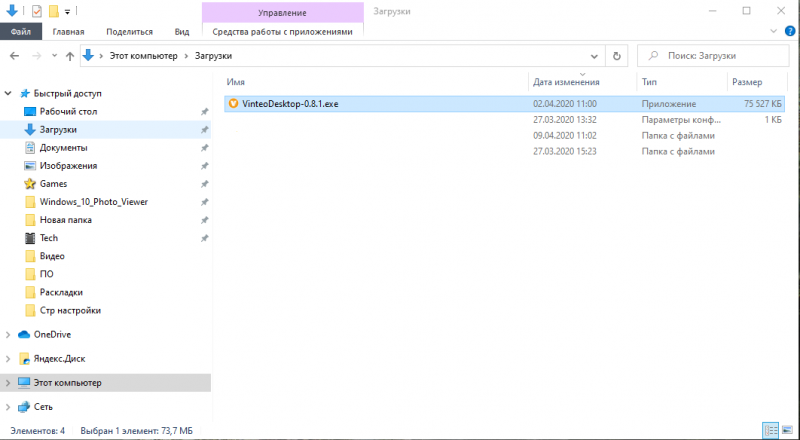This screenshot has height=440, width=800.
Task: Click the pin icon next to Документы
Action: (204, 148)
